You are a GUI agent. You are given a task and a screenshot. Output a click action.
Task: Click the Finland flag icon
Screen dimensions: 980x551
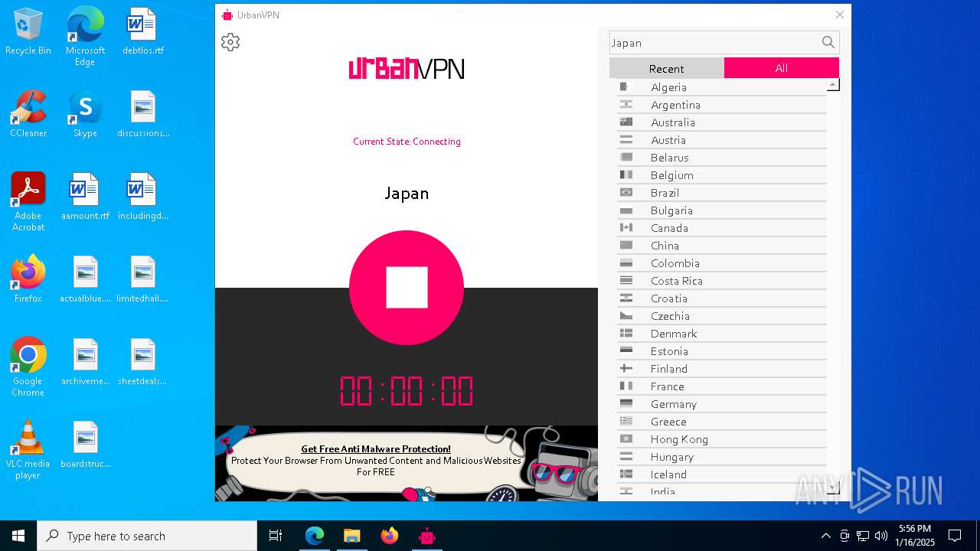point(626,368)
